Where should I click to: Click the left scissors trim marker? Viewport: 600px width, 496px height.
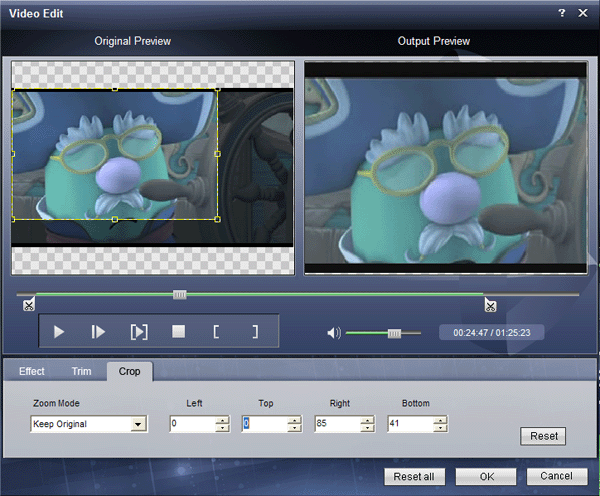(29, 305)
